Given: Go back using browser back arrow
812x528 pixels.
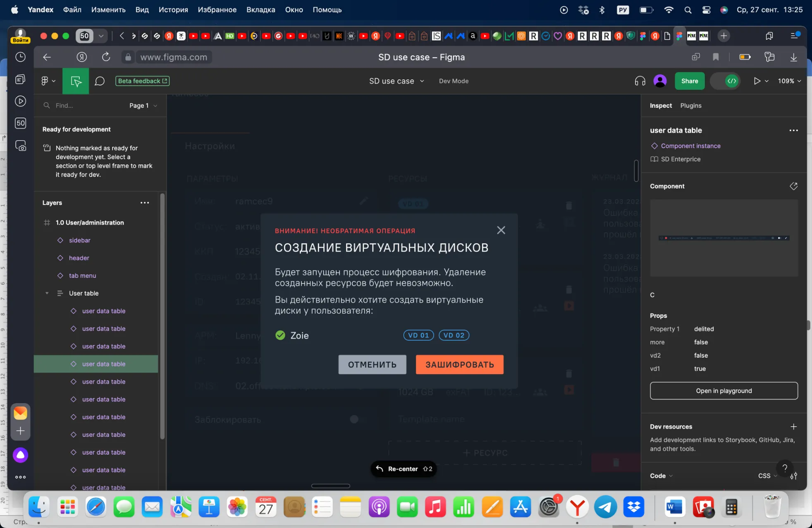Looking at the screenshot, I should pyautogui.click(x=47, y=57).
